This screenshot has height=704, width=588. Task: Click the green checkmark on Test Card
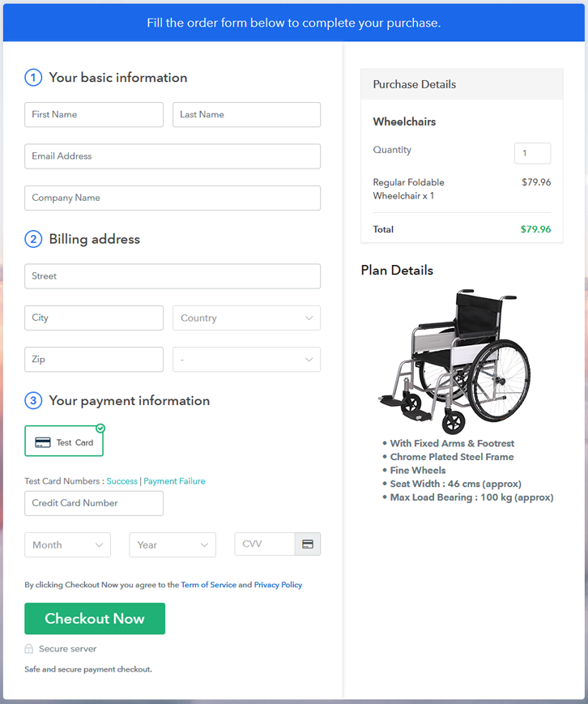(x=100, y=429)
